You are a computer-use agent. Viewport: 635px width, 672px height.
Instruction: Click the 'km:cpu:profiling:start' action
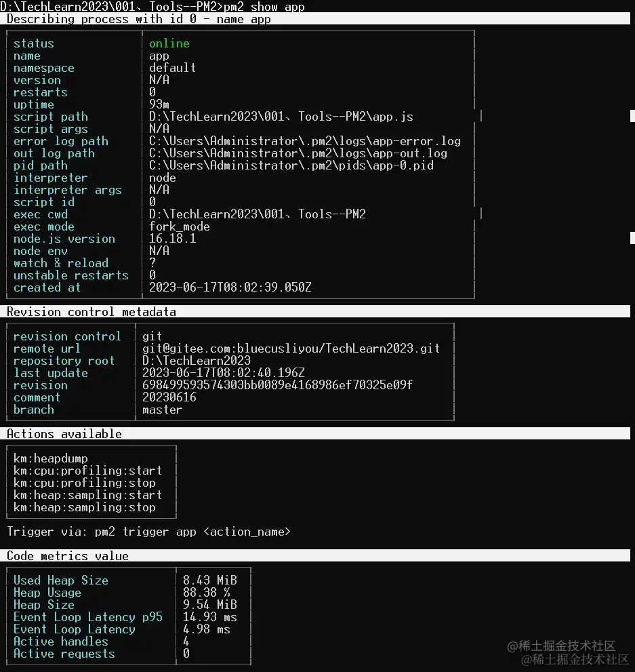click(88, 471)
